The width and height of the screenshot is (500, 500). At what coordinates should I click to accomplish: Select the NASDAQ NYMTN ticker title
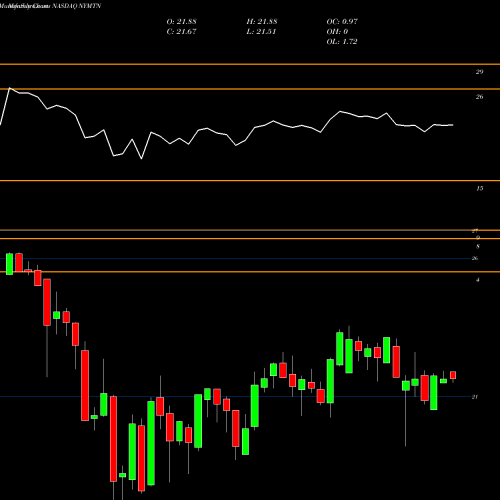pyautogui.click(x=76, y=6)
